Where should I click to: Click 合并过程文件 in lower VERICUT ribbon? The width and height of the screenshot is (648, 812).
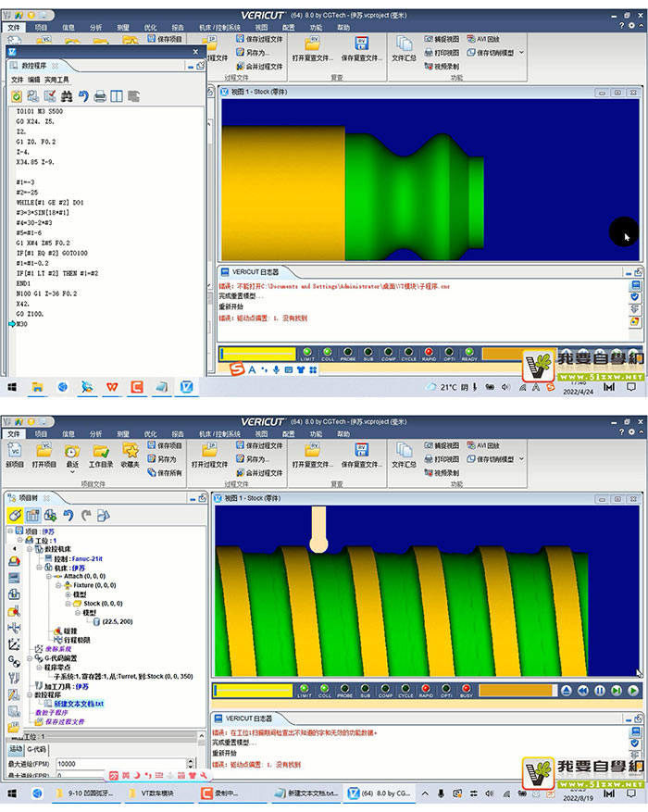pyautogui.click(x=260, y=473)
